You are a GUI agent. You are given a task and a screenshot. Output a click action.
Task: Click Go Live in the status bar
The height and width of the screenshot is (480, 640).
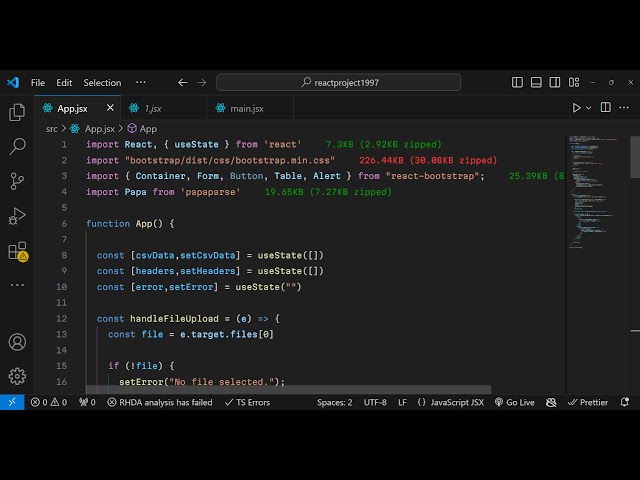point(514,402)
